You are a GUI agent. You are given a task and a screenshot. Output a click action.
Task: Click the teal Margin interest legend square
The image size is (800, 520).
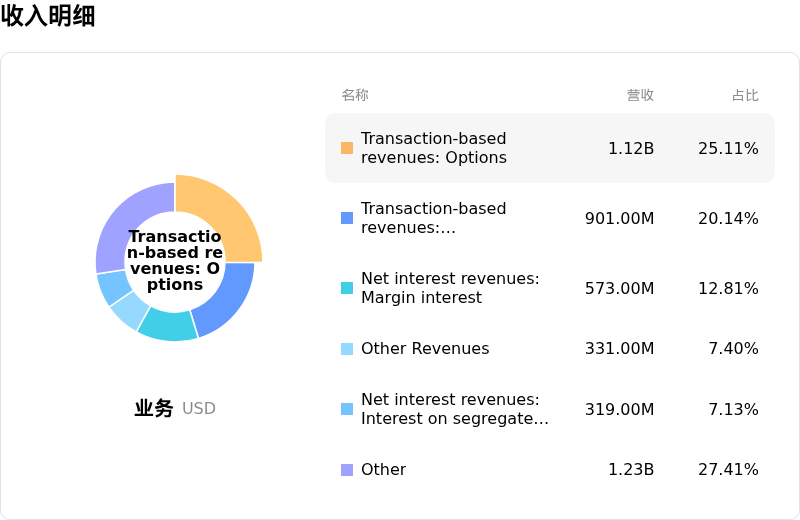[x=347, y=288]
